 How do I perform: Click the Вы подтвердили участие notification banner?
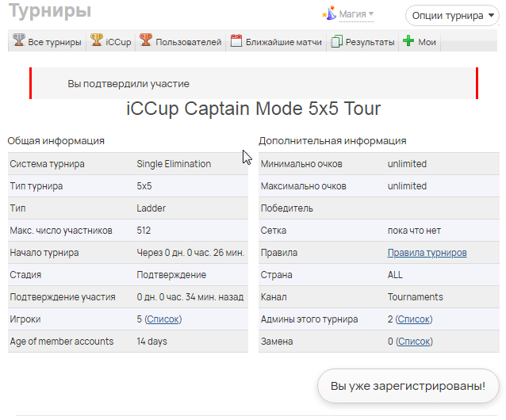254,83
